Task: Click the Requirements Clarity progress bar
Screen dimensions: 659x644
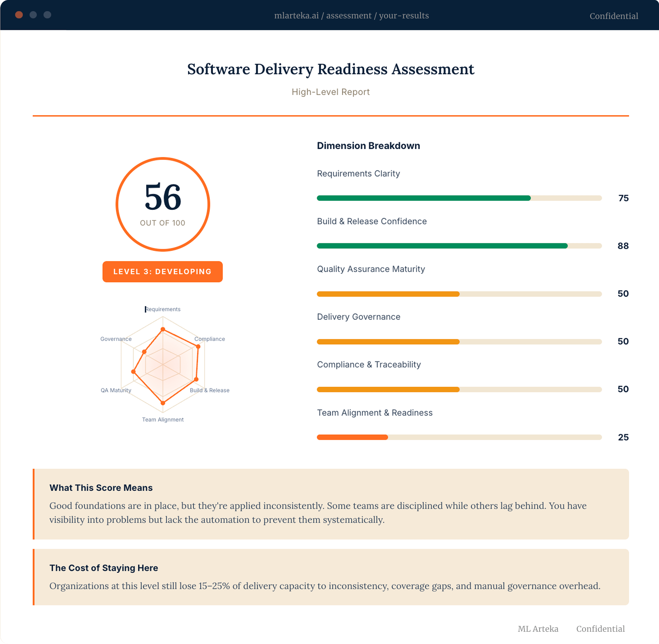Action: (459, 198)
